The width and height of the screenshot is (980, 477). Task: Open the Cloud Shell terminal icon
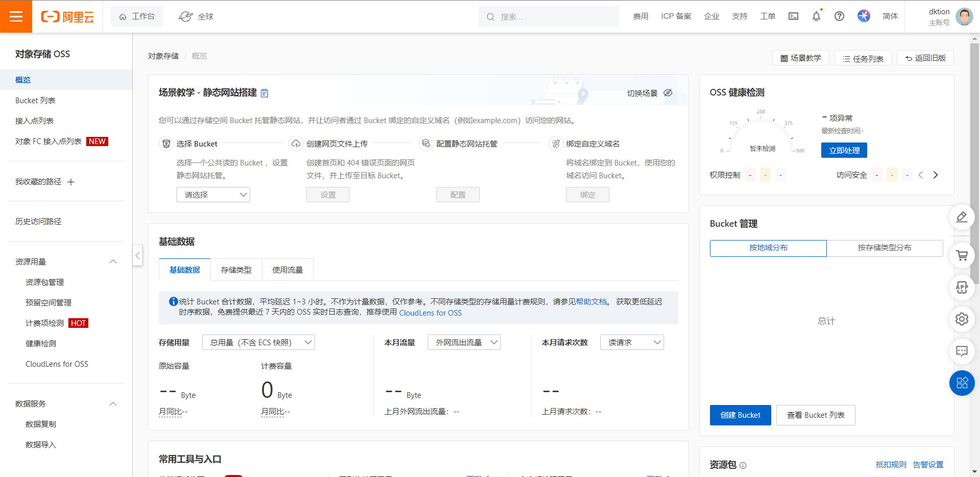click(x=793, y=16)
